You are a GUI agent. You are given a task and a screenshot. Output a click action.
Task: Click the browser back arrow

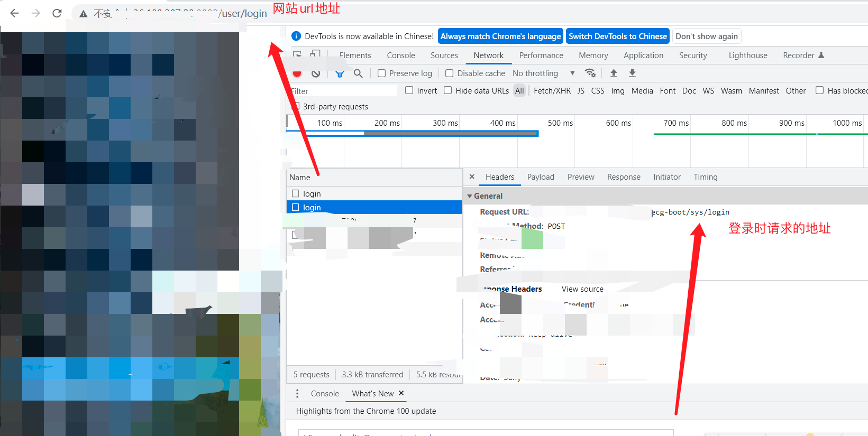[x=14, y=13]
